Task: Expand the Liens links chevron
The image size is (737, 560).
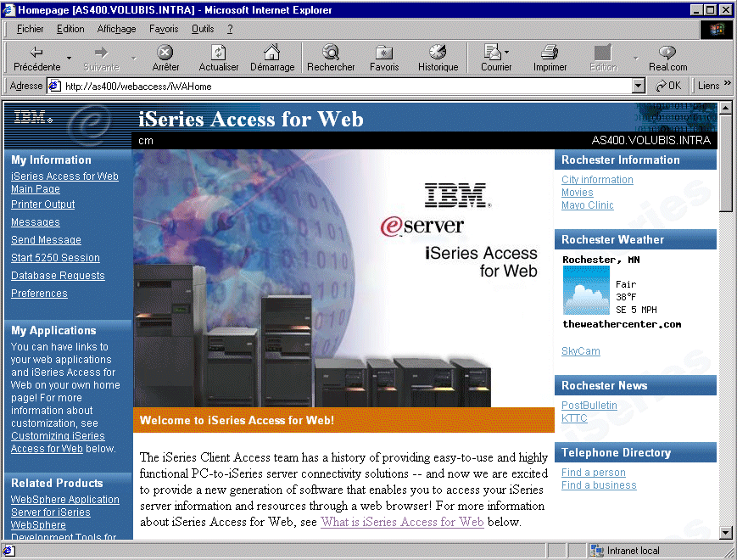Action: [x=727, y=83]
